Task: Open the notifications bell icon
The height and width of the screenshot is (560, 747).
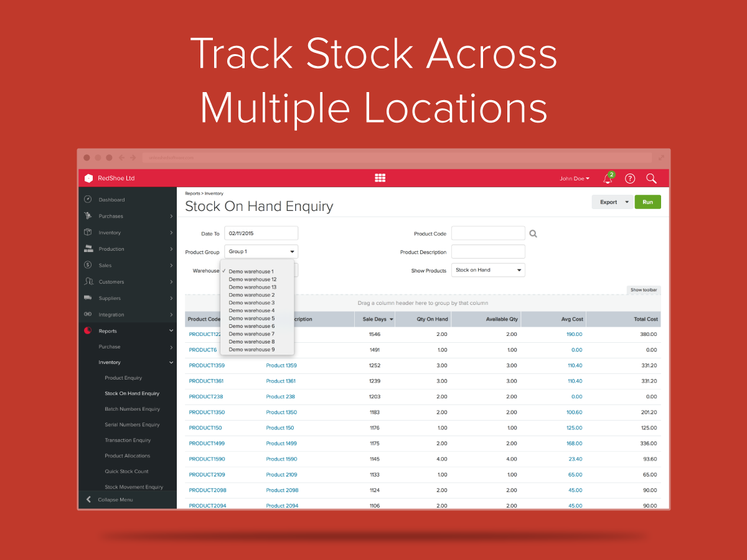Action: (x=608, y=179)
